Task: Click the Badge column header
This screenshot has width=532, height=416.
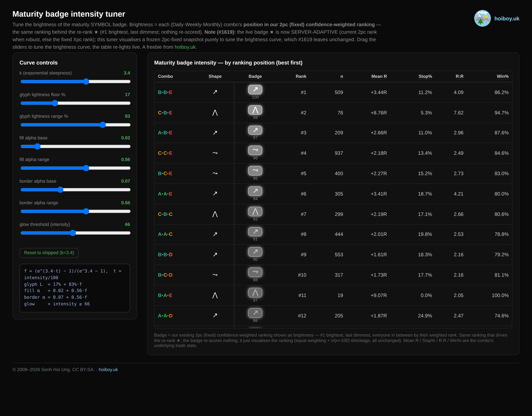Action: pos(255,76)
